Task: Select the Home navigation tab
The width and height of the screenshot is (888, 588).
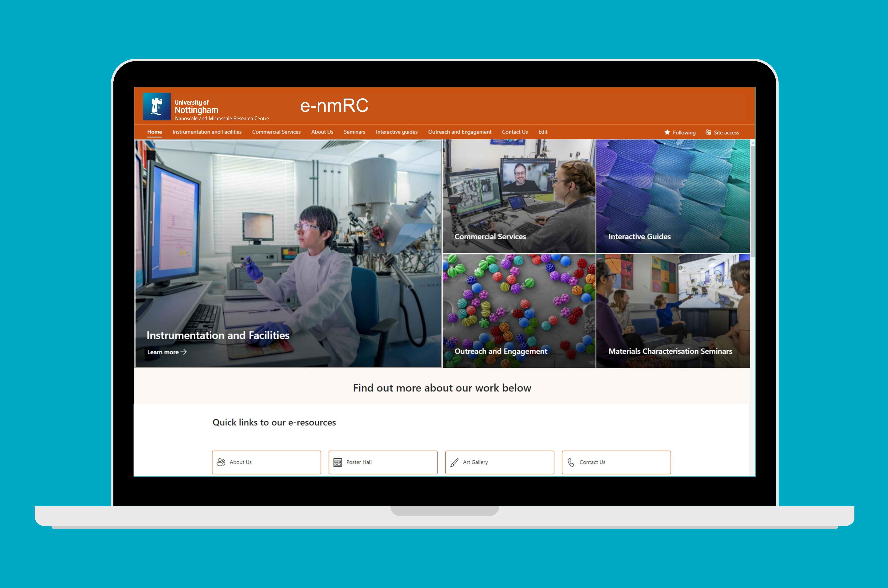Action: click(x=154, y=132)
